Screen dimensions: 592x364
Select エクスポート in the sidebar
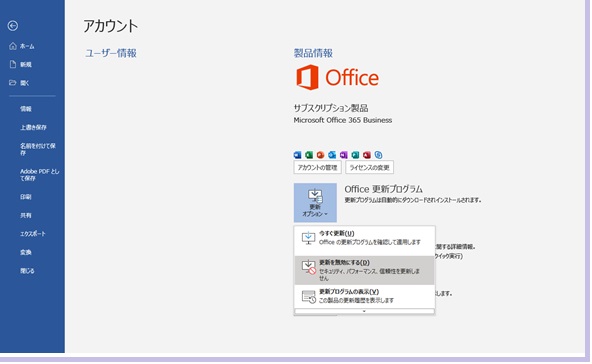coord(32,234)
